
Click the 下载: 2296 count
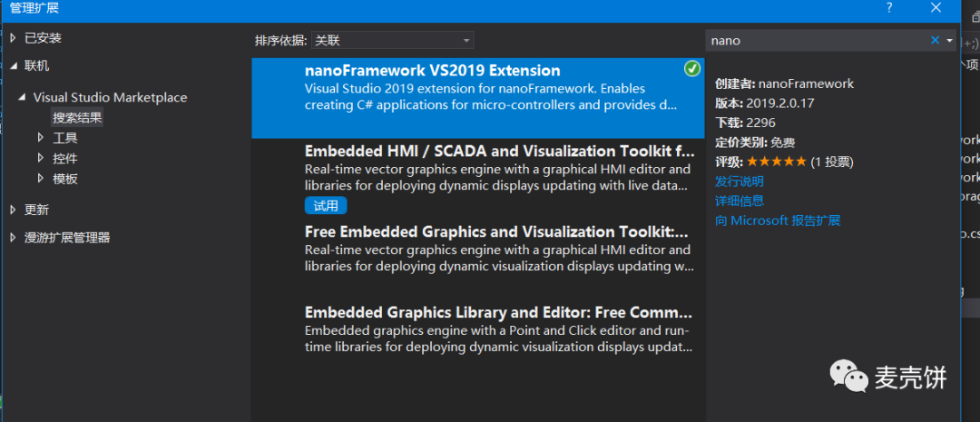pyautogui.click(x=746, y=123)
